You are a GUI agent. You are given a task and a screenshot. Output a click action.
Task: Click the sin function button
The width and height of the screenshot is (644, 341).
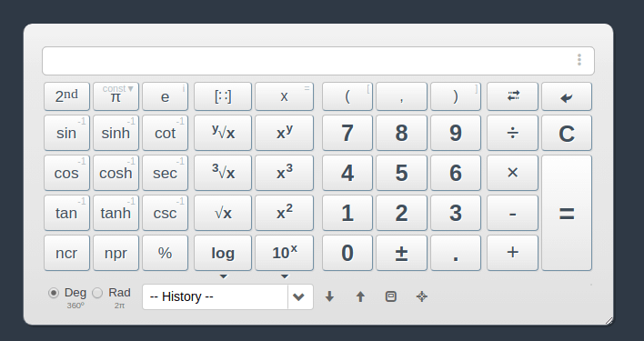pyautogui.click(x=66, y=133)
